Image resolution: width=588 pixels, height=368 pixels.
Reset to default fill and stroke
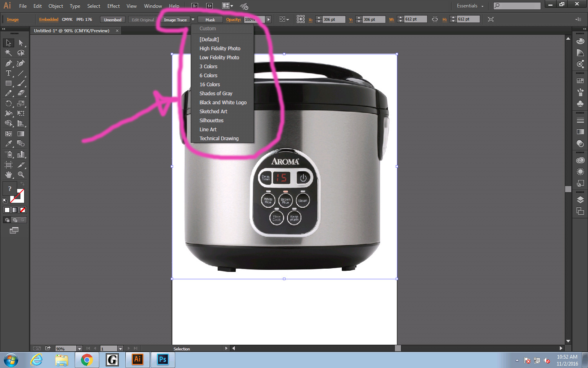[5, 201]
